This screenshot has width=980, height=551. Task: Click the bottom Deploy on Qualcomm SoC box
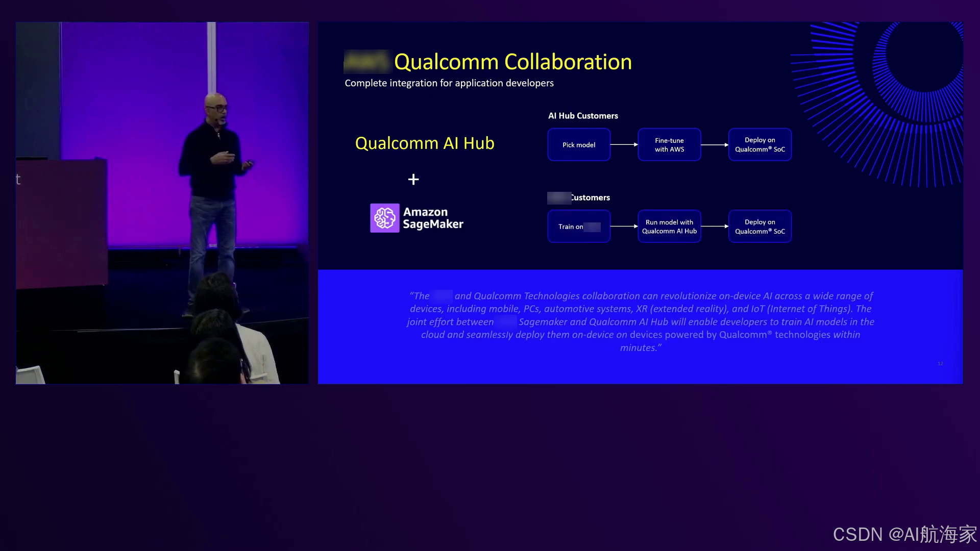click(x=759, y=227)
